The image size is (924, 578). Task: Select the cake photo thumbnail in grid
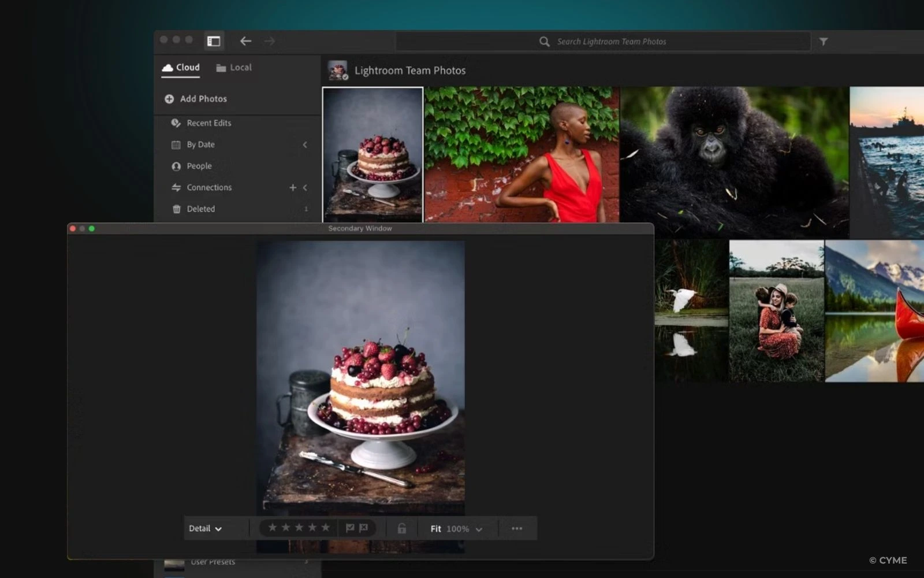pyautogui.click(x=372, y=155)
